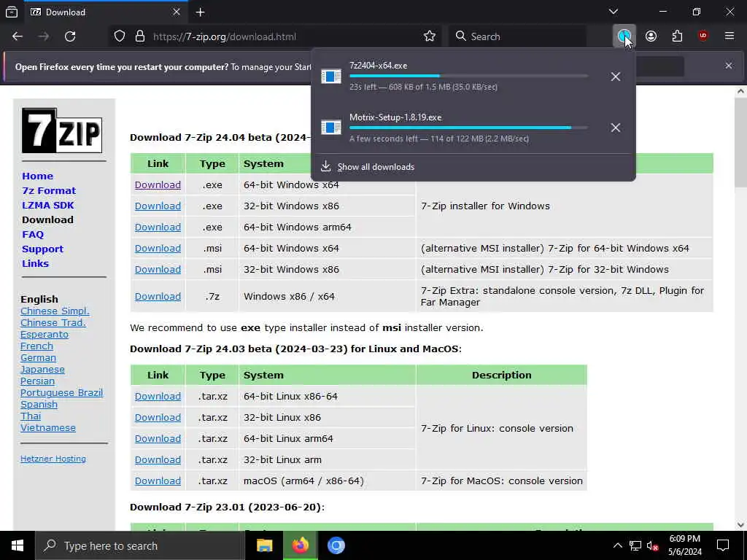Download .exe for 64-bit Windows arm64

pyautogui.click(x=158, y=227)
